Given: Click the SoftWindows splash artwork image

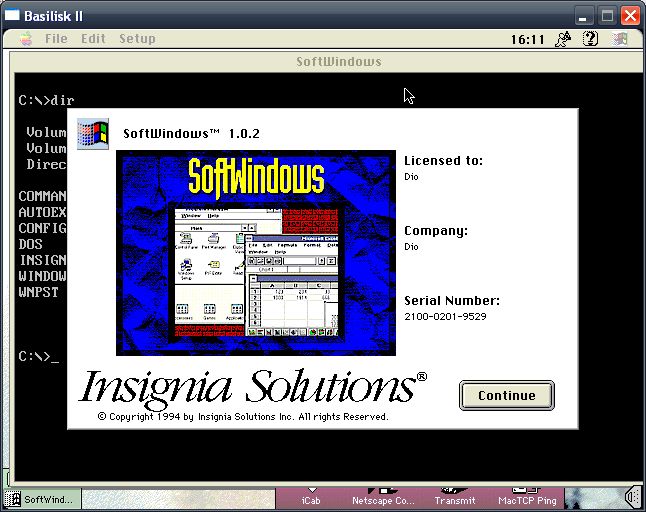Looking at the screenshot, I should pyautogui.click(x=256, y=253).
